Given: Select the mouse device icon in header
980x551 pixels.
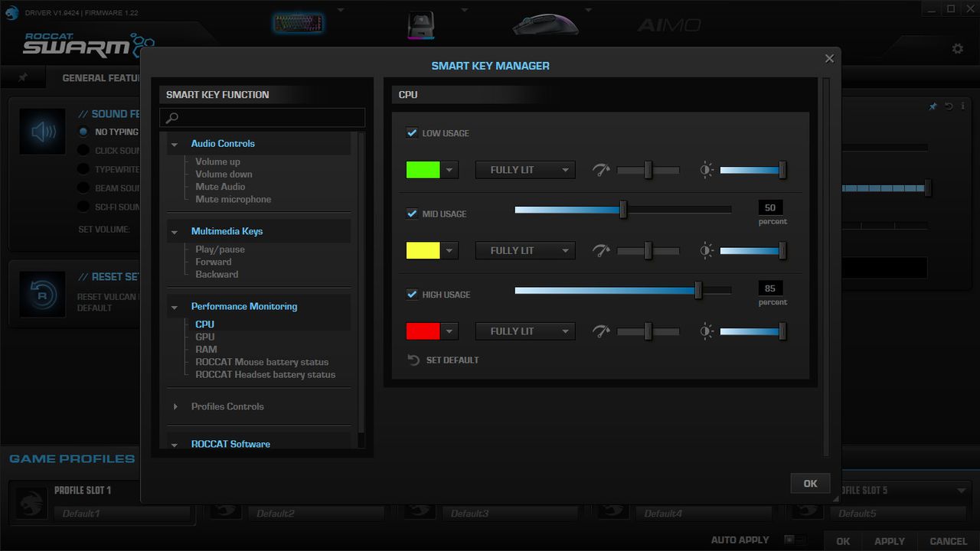Looking at the screenshot, I should 544,24.
